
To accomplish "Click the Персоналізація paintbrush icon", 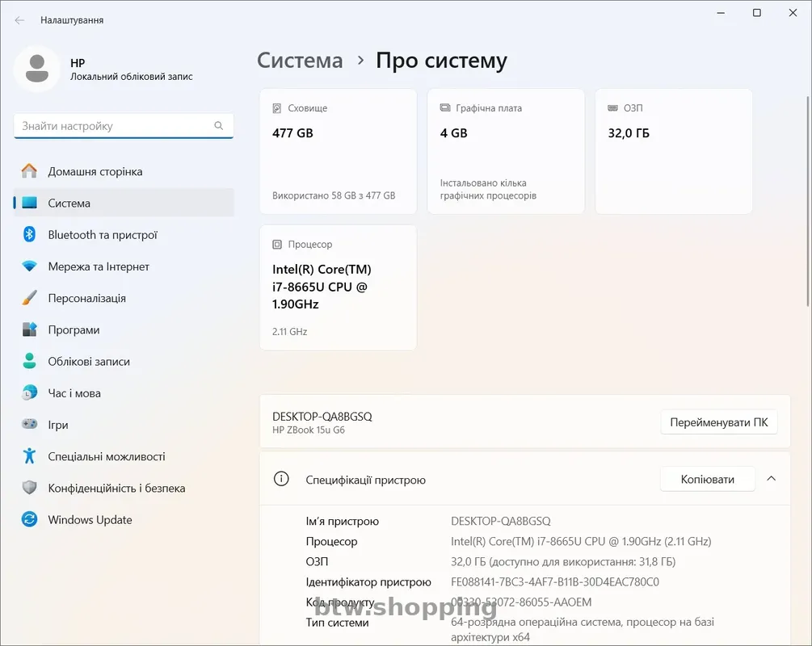I will [x=30, y=298].
